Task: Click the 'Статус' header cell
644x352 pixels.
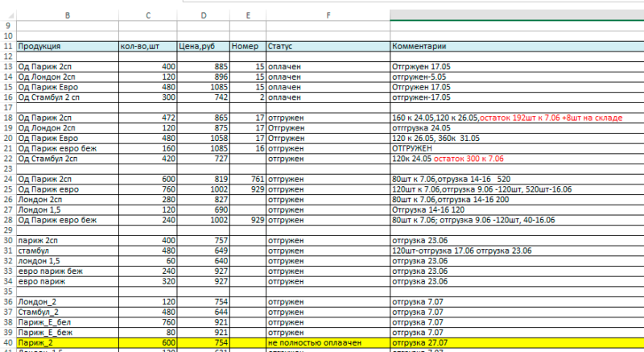Action: [328, 47]
